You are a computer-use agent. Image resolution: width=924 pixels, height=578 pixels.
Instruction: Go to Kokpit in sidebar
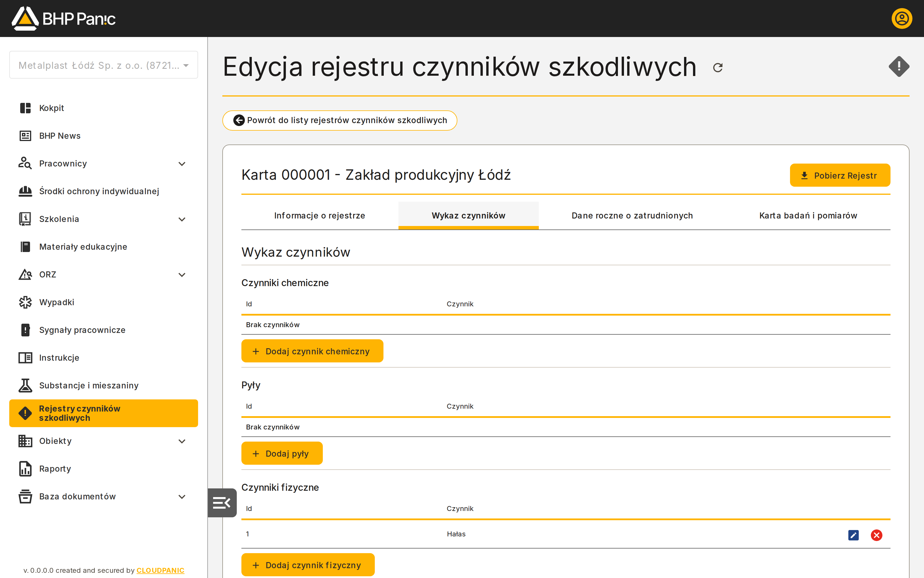(103, 108)
